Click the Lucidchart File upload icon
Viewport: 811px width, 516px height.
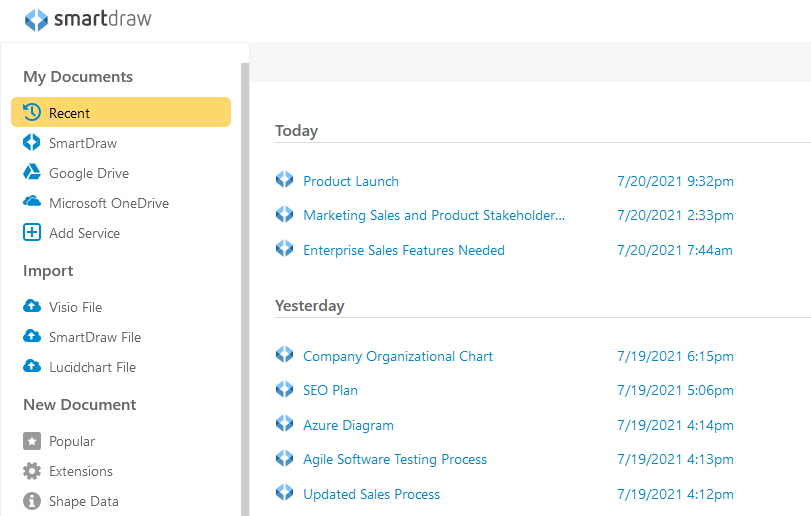[32, 367]
